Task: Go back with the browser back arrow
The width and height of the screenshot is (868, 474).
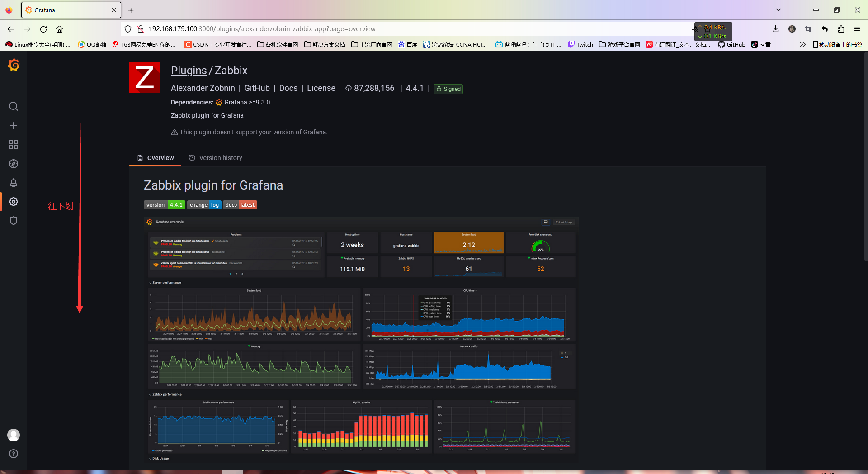Action: click(11, 29)
